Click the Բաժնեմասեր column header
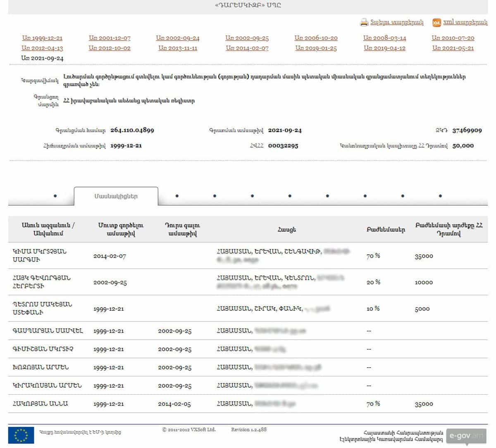Image resolution: width=496 pixels, height=448 pixels. pos(385,230)
